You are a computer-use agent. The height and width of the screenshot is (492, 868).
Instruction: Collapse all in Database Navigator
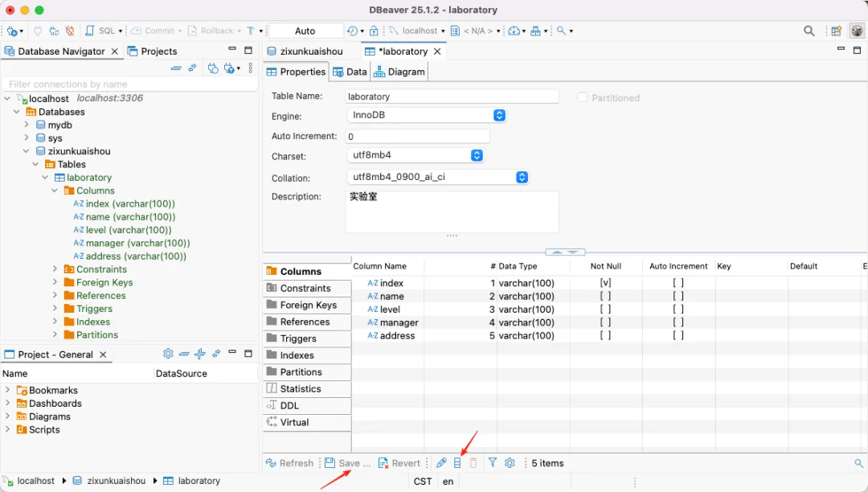pos(176,68)
